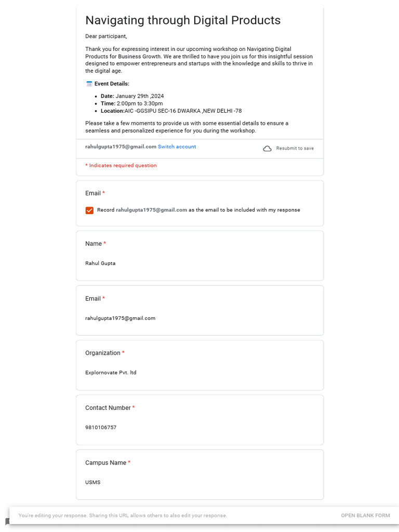Click the editing your response notification text
399x532 pixels.
[123, 515]
